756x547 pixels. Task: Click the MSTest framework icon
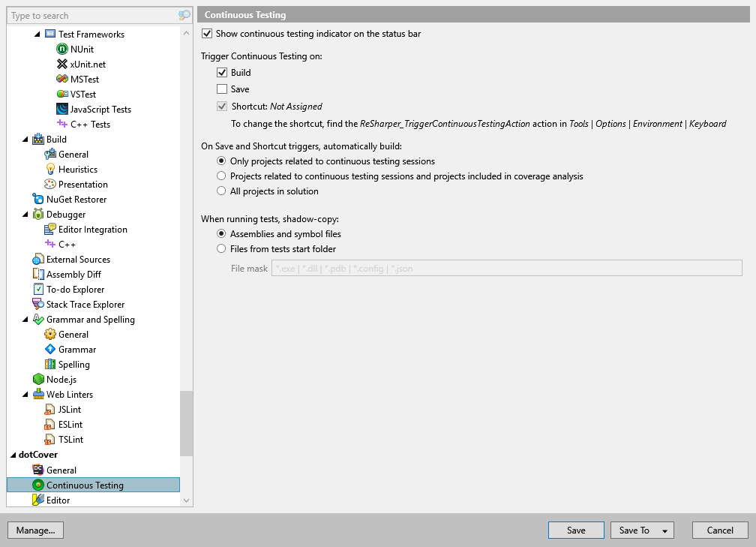[x=64, y=79]
